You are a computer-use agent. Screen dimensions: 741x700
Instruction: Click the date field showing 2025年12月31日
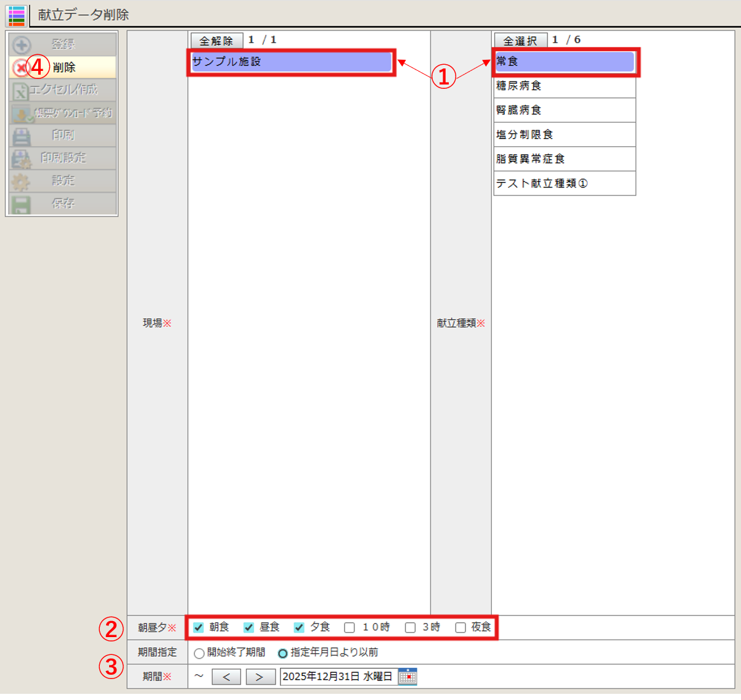click(338, 677)
